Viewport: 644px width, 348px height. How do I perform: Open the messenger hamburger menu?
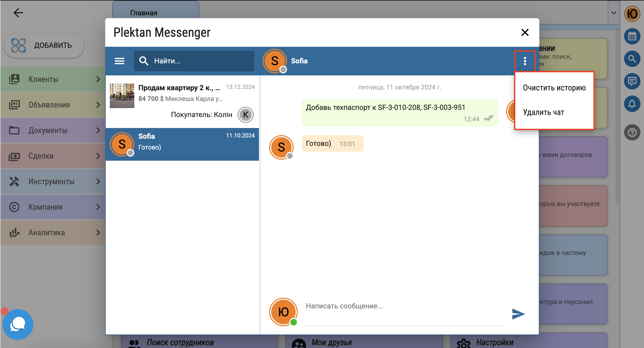click(119, 61)
